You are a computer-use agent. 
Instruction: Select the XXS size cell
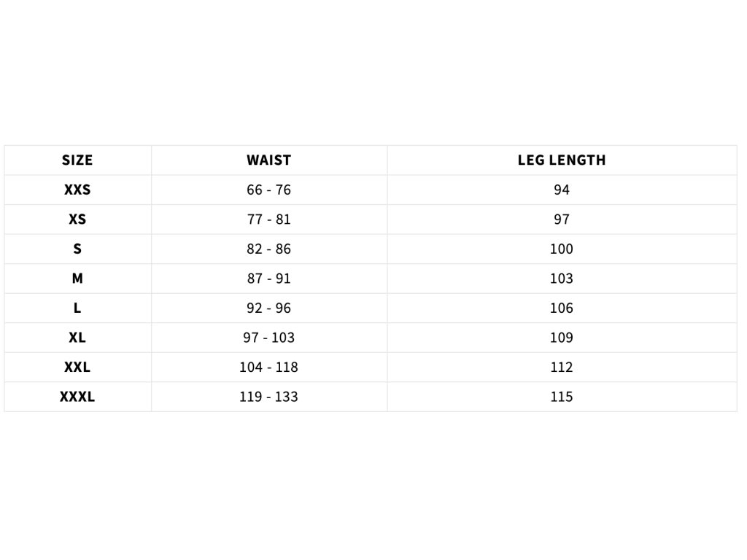(77, 190)
